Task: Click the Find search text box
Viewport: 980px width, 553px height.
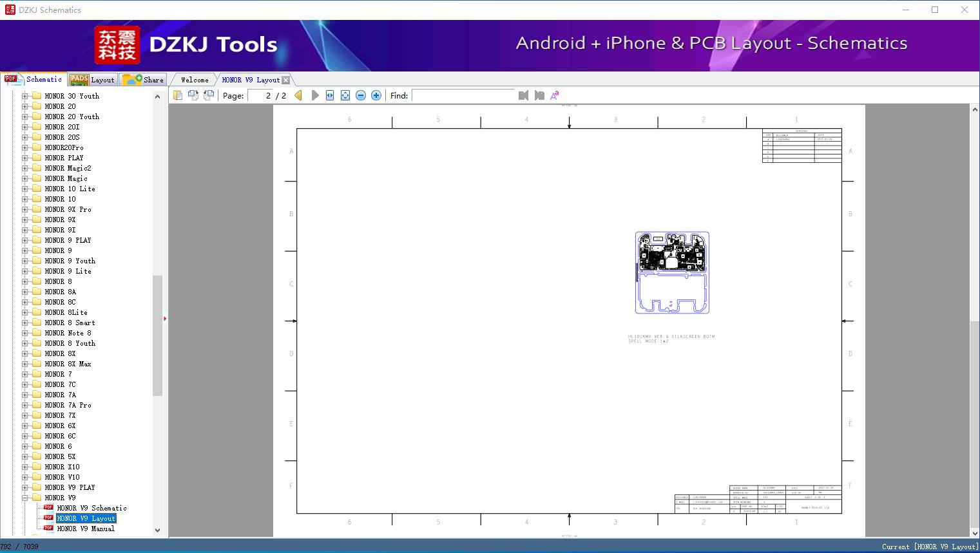Action: point(463,95)
